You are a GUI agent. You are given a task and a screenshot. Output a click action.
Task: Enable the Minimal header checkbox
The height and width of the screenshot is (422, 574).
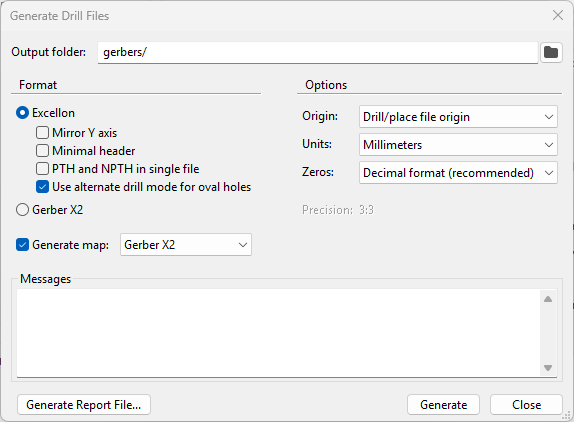point(42,150)
